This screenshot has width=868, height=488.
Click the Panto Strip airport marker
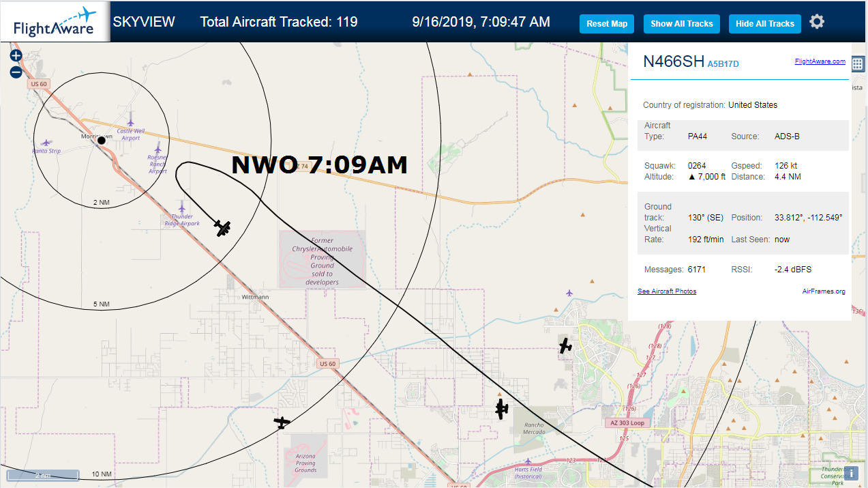click(x=46, y=143)
